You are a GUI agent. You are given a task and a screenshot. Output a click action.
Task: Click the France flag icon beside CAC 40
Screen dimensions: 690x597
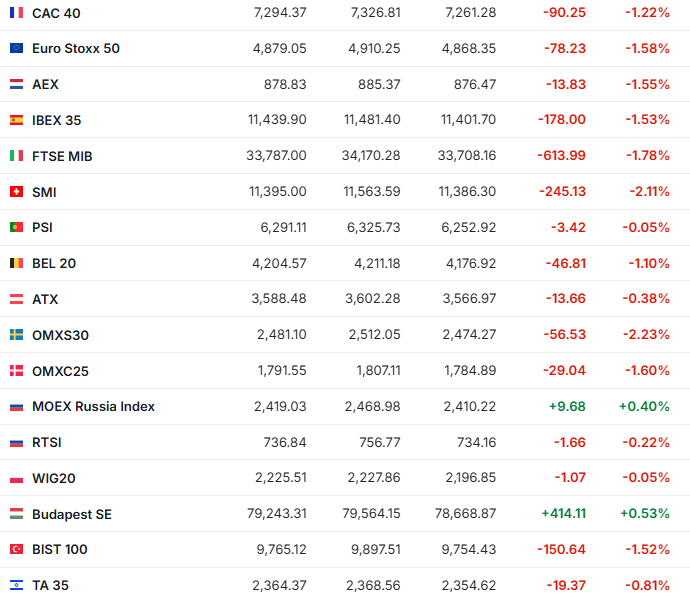pyautogui.click(x=16, y=13)
